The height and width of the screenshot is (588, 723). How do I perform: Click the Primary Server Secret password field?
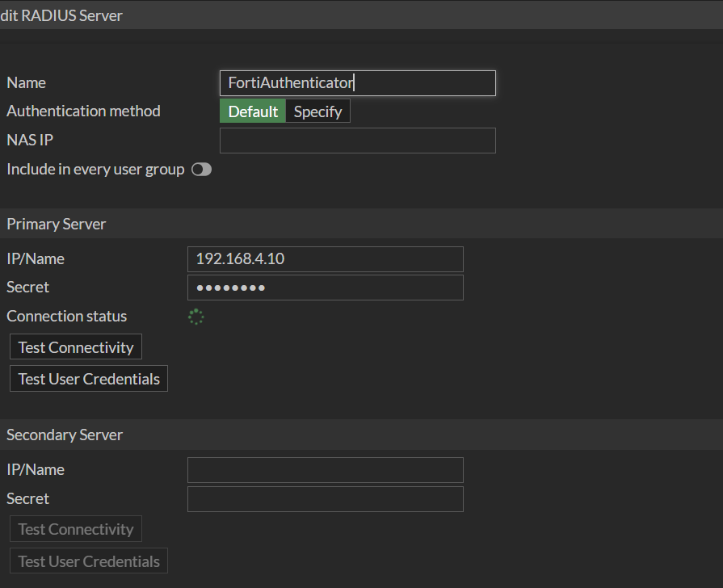325,288
